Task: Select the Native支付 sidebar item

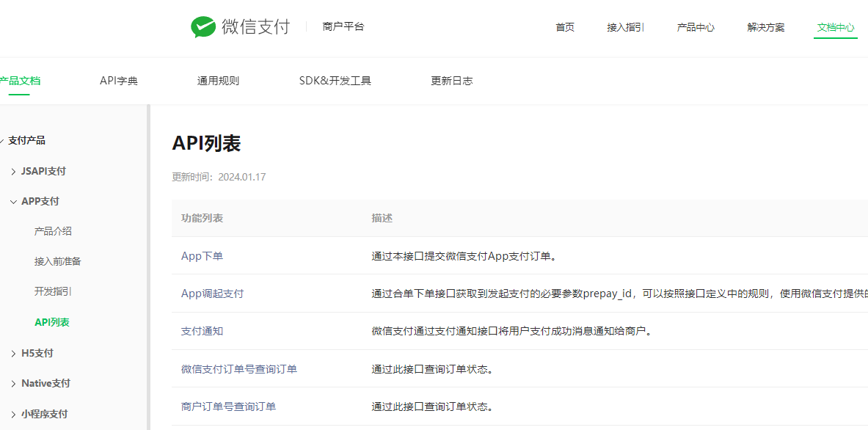Action: (x=45, y=383)
